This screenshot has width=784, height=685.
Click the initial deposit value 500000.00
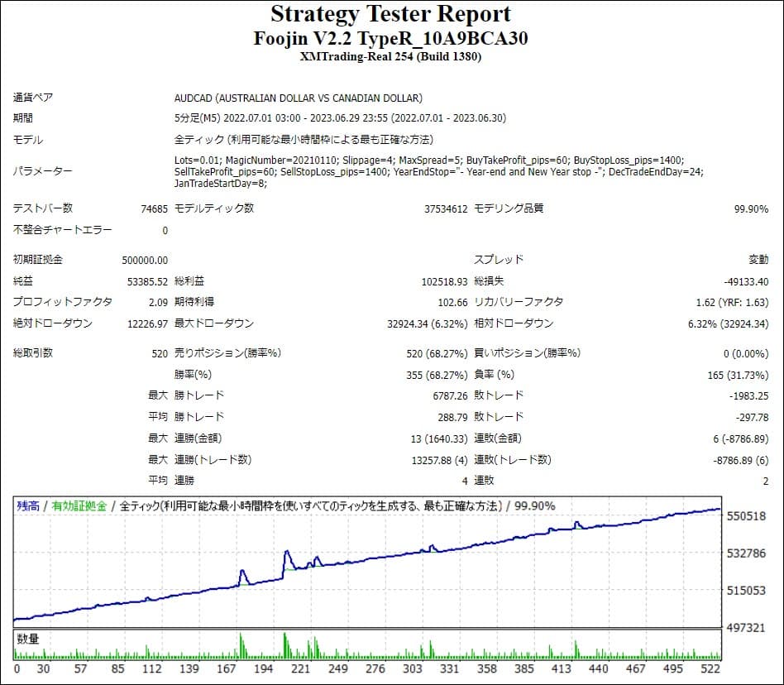[x=145, y=260]
